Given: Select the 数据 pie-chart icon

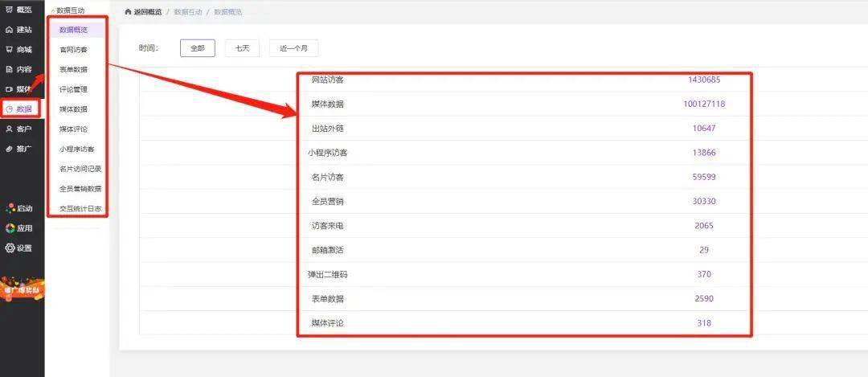Looking at the screenshot, I should (9, 109).
